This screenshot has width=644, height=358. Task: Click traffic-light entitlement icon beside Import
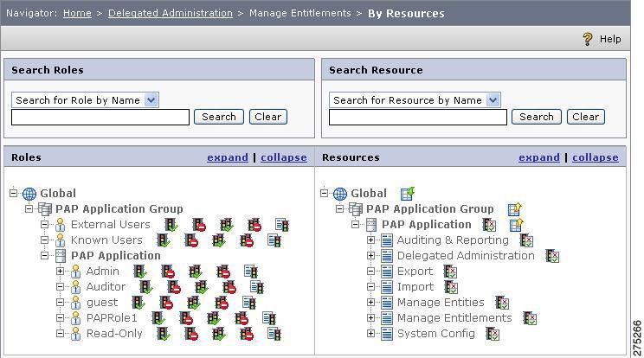(451, 287)
